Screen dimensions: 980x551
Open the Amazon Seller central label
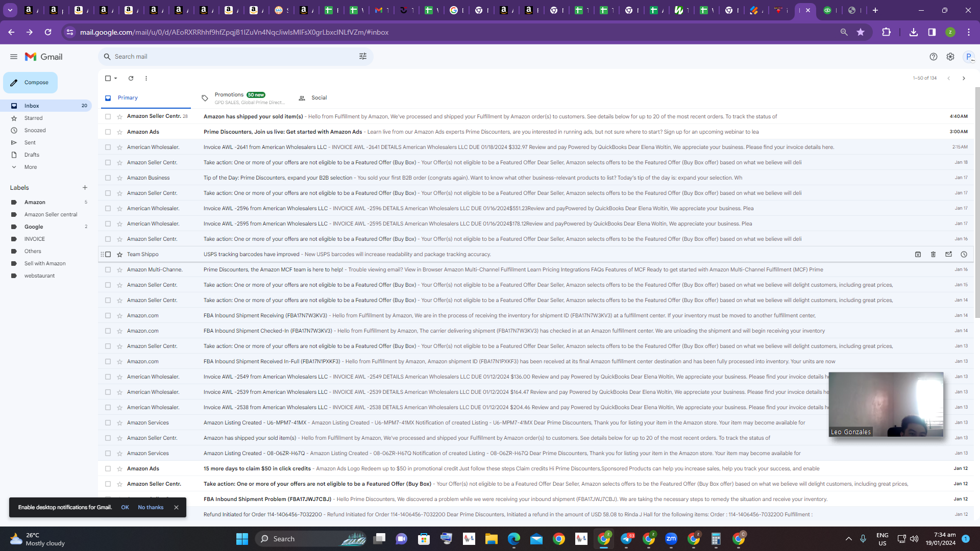pyautogui.click(x=46, y=214)
